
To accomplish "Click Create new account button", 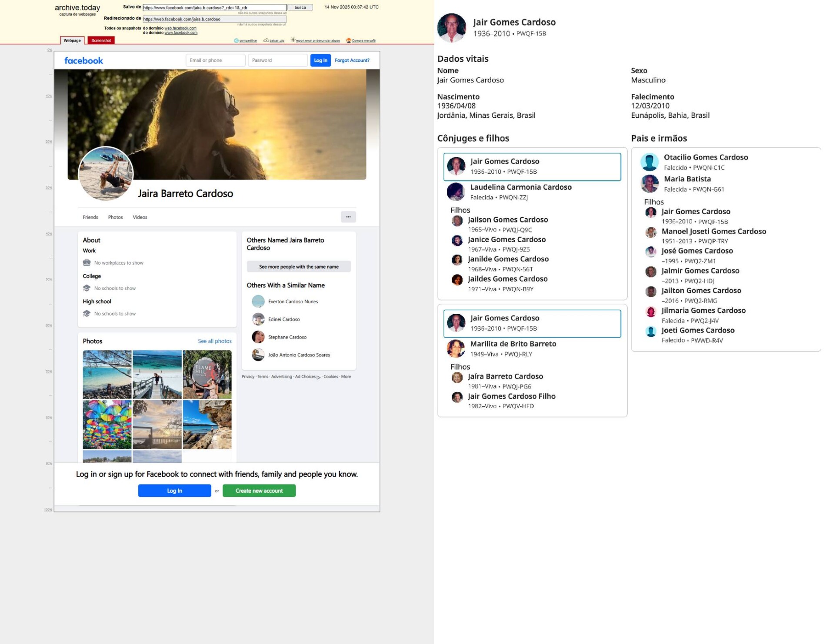I will [259, 491].
